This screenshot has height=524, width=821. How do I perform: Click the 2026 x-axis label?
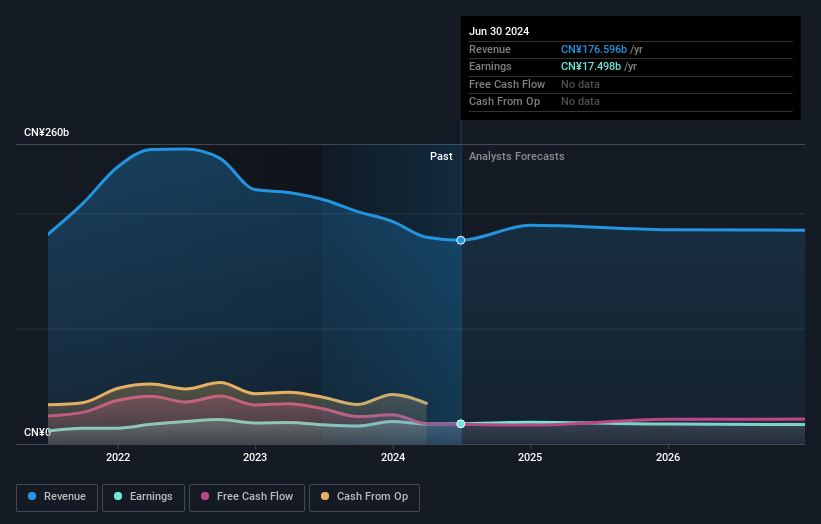668,457
